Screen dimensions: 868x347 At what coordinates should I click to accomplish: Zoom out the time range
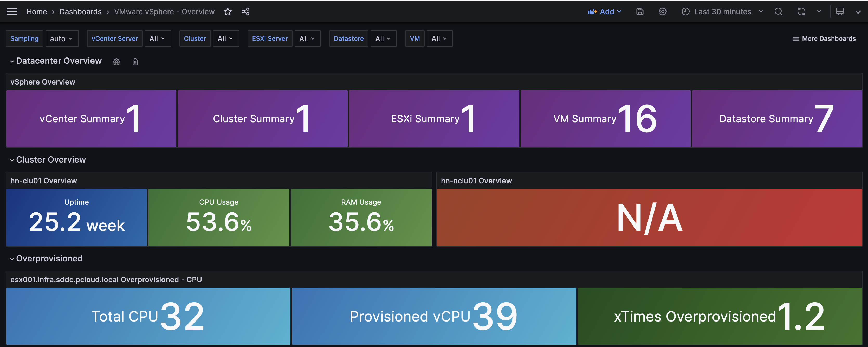click(778, 11)
